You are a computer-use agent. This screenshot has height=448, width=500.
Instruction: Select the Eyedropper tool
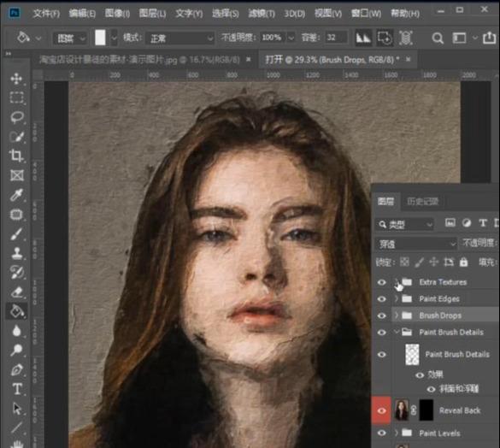pyautogui.click(x=16, y=195)
